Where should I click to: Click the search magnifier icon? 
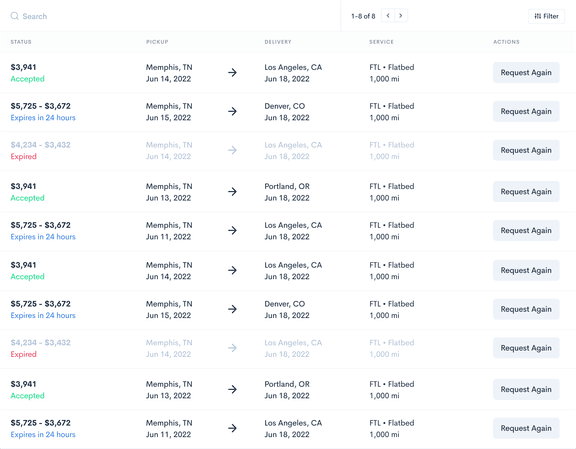click(x=14, y=16)
